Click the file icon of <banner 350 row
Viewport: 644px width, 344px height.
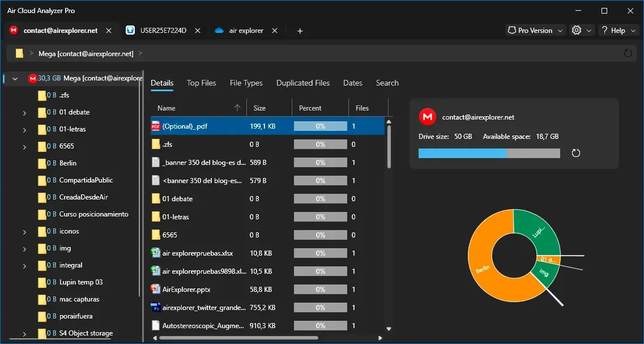coord(156,180)
